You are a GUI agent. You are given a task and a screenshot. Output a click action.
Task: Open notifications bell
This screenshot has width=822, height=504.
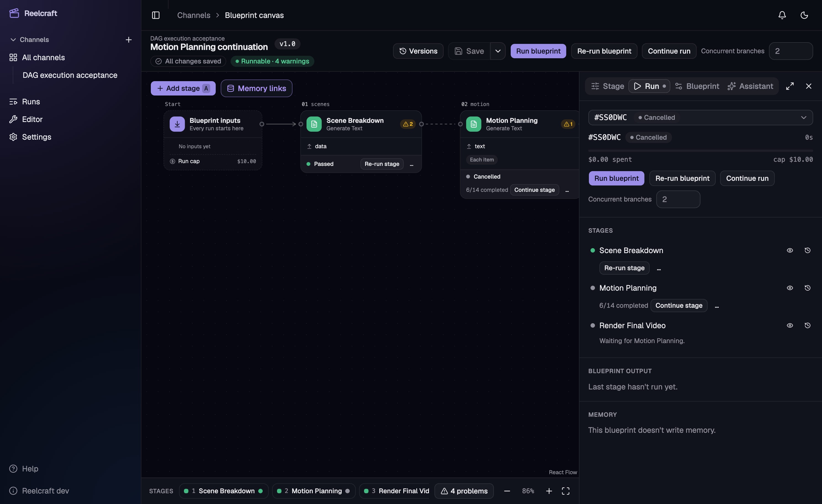pyautogui.click(x=782, y=15)
